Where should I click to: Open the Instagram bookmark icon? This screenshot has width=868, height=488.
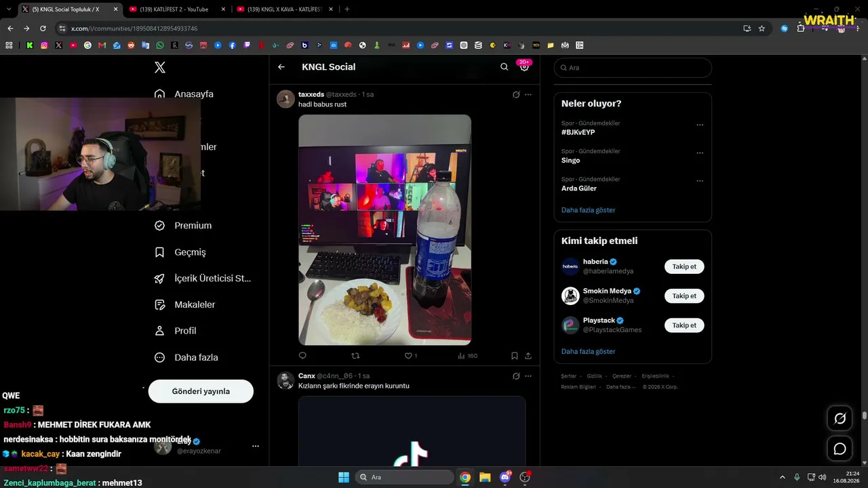[44, 45]
